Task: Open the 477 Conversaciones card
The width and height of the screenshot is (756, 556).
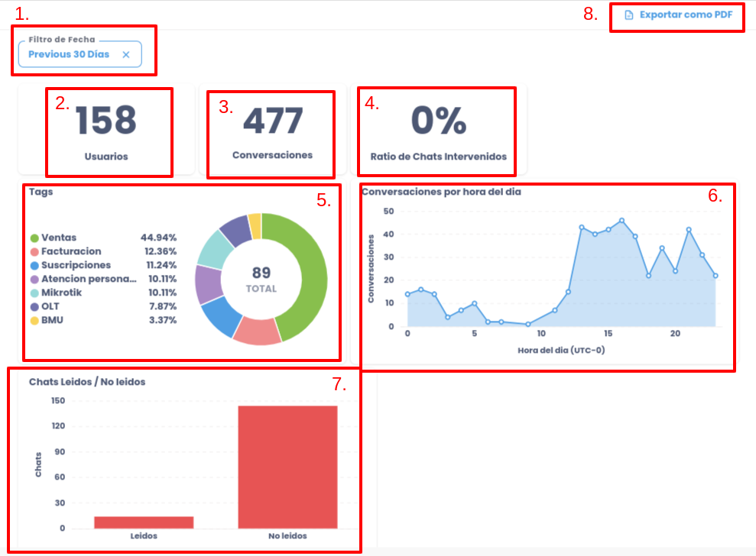Action: pyautogui.click(x=272, y=131)
